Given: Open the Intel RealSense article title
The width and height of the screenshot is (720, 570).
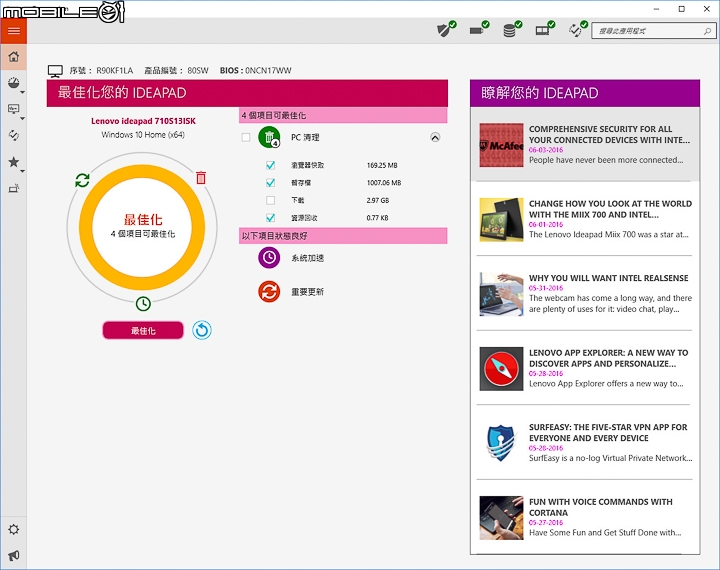Looking at the screenshot, I should 608,278.
